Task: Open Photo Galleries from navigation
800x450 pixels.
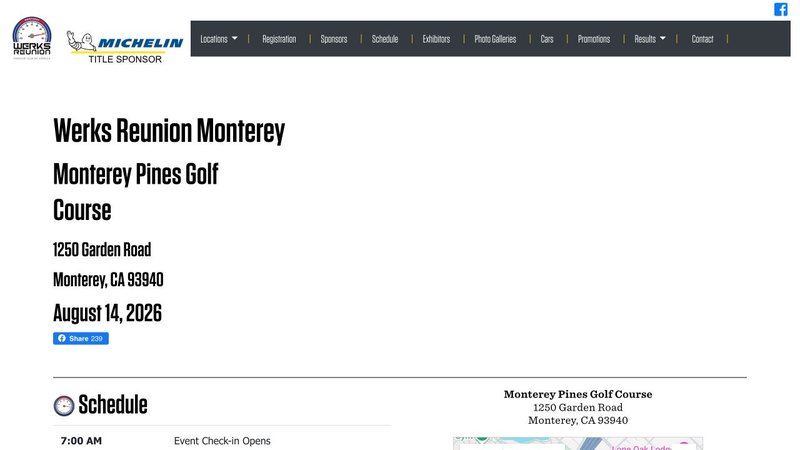Action: point(495,39)
